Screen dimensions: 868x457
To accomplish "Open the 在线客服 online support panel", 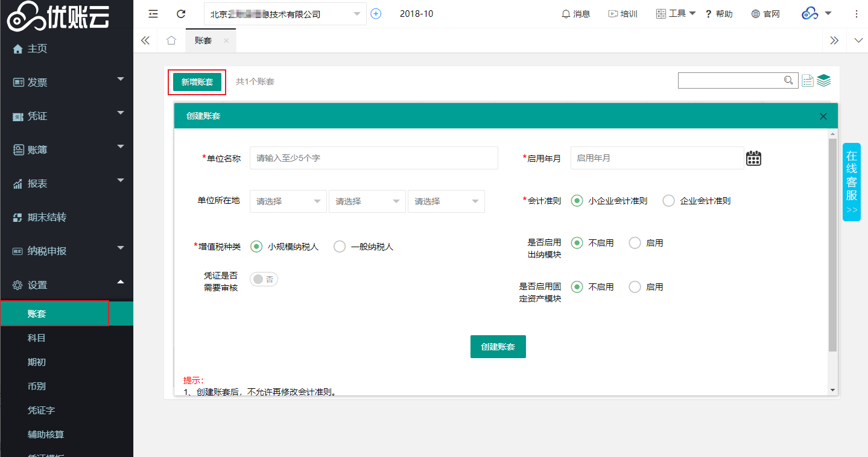I will (851, 182).
